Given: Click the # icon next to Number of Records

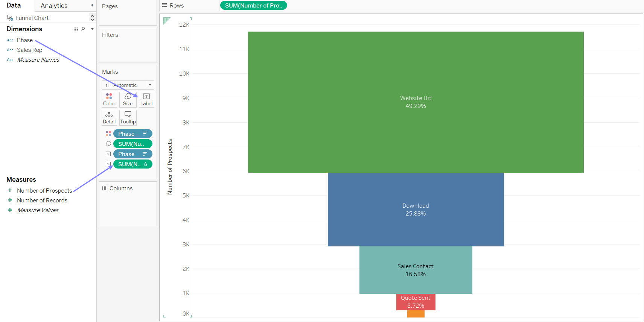Looking at the screenshot, I should 10,200.
